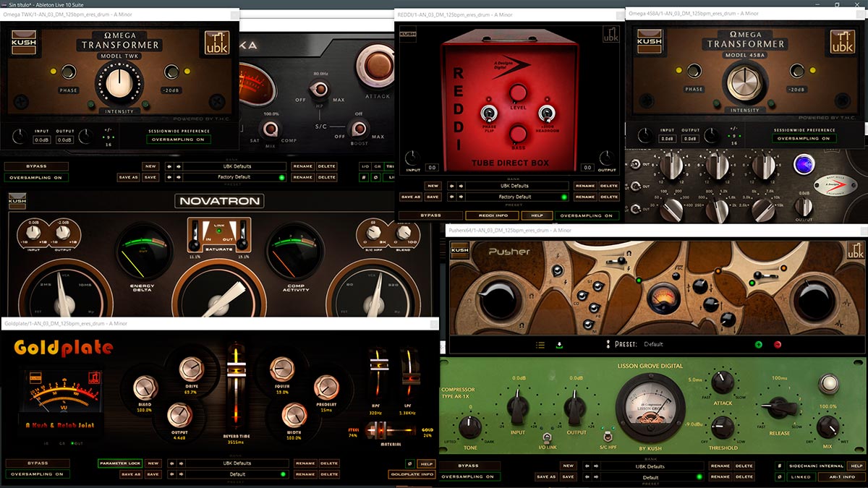Click the Kush logo in Omega TWK window
Image resolution: width=868 pixels, height=488 pixels.
(x=23, y=43)
